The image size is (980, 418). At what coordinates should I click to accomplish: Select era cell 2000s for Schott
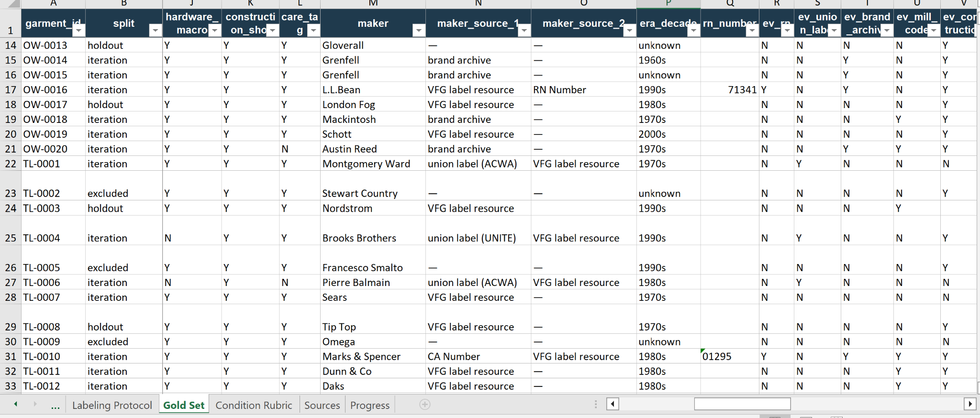(668, 134)
